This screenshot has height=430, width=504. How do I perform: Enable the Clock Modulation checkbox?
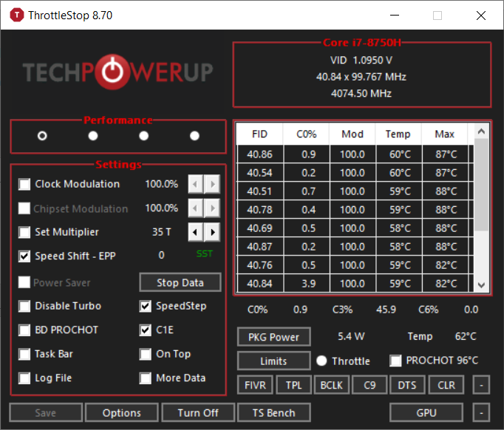[x=24, y=184]
